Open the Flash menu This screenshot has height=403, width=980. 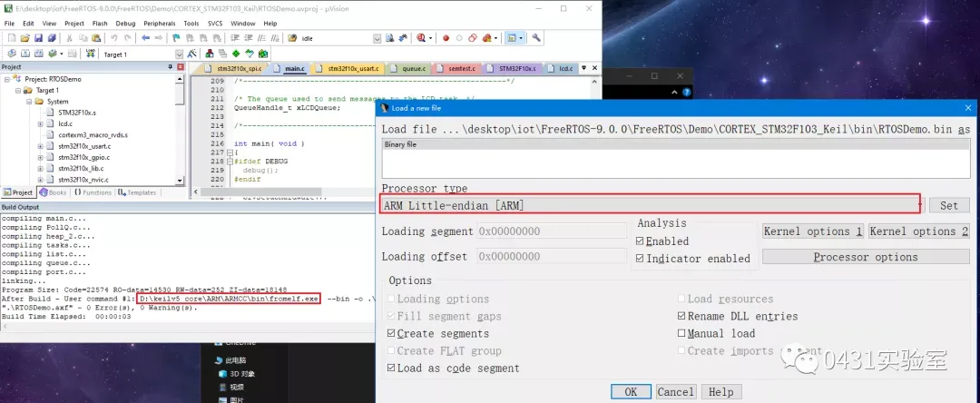coord(100,23)
